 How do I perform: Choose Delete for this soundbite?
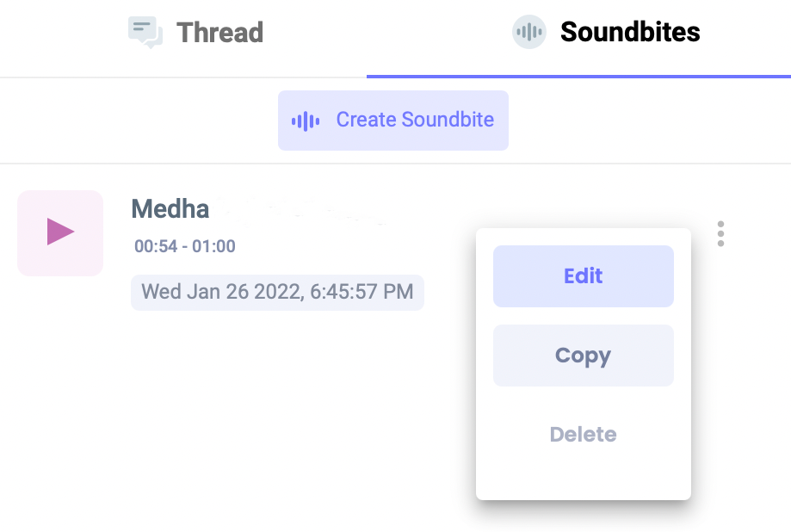(583, 434)
